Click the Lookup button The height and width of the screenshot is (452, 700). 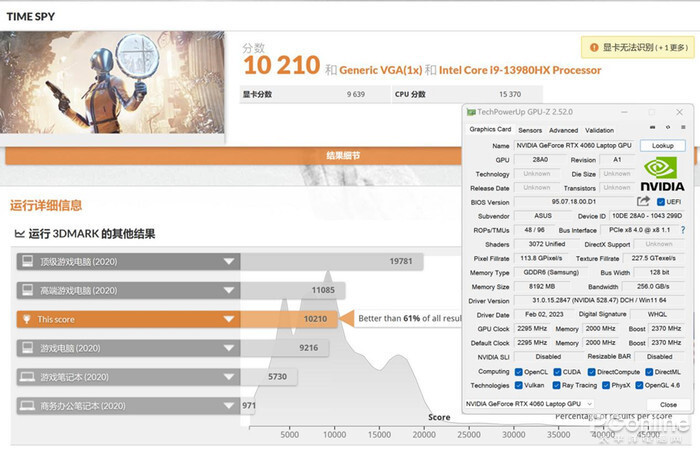coord(662,146)
